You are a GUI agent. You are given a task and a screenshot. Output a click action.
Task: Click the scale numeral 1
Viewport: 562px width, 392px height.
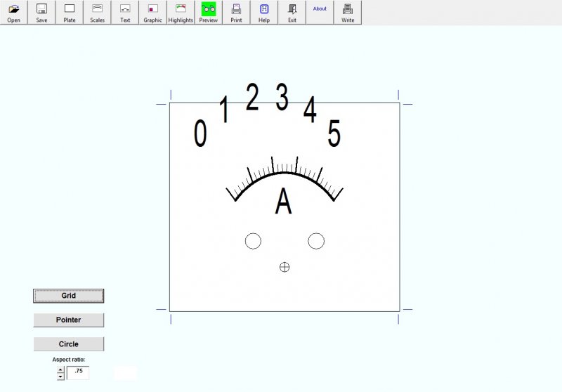tap(224, 109)
